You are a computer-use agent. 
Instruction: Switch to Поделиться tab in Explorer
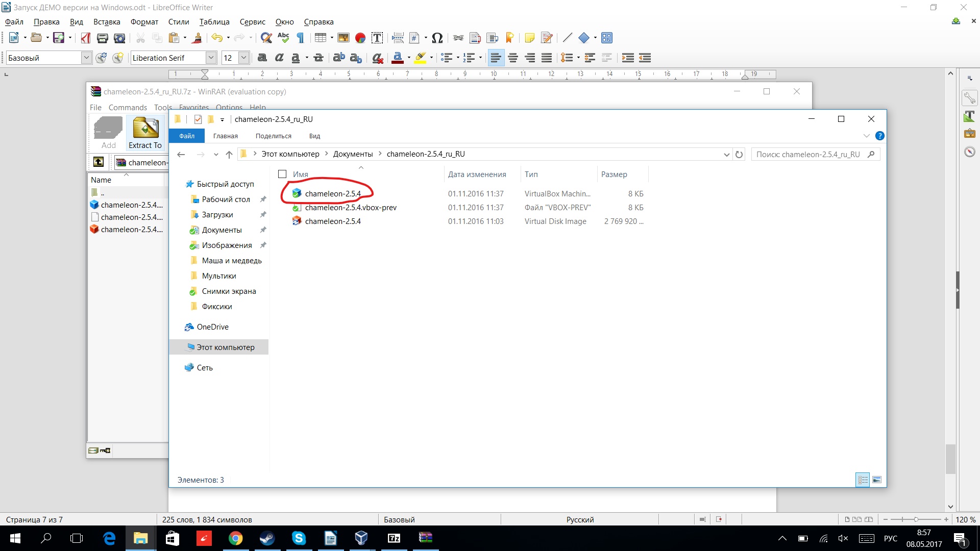click(x=274, y=136)
